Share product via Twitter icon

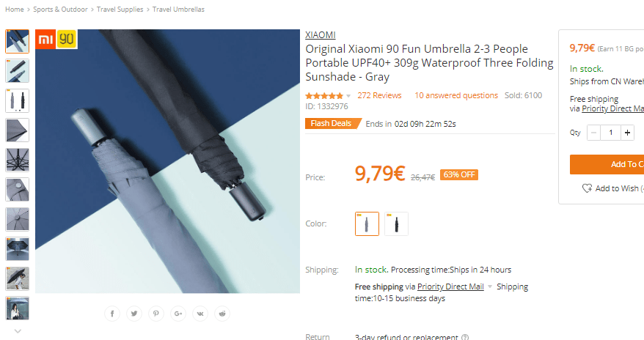tap(134, 314)
